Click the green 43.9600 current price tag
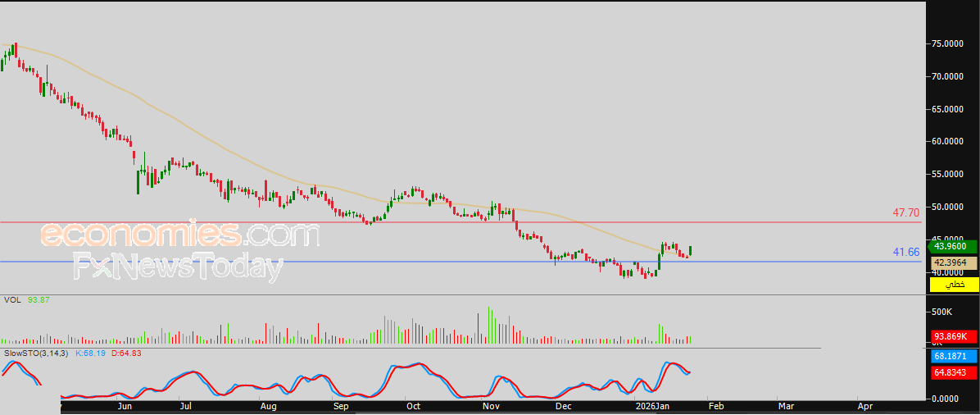 pos(954,246)
